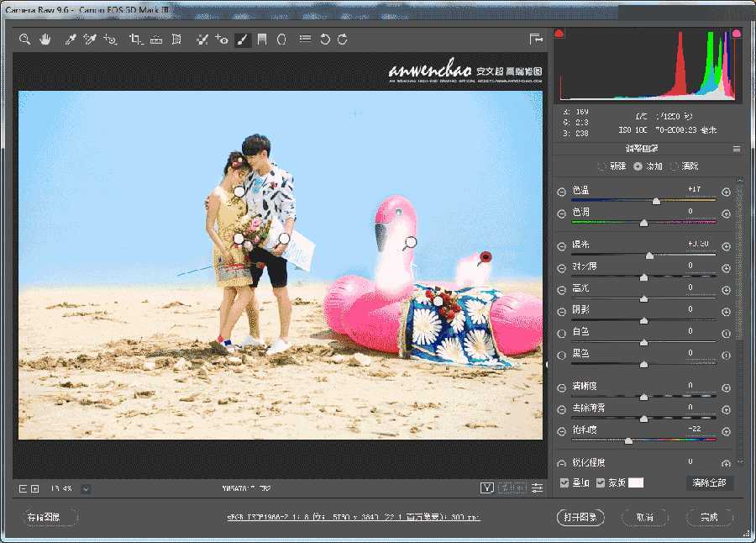Viewport: 756px width, 543px height.
Task: Expand the Camera Raw settings flyout menu
Action: click(x=736, y=149)
